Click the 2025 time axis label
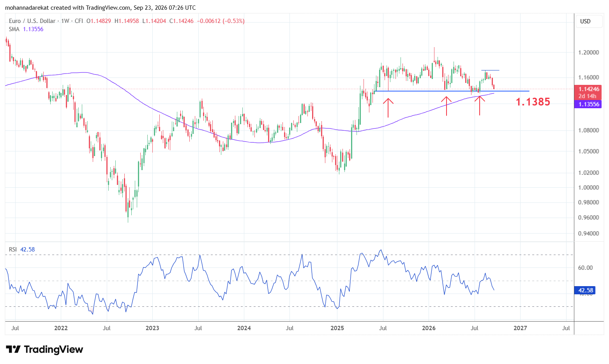Image resolution: width=609 pixels, height=364 pixels. point(337,328)
